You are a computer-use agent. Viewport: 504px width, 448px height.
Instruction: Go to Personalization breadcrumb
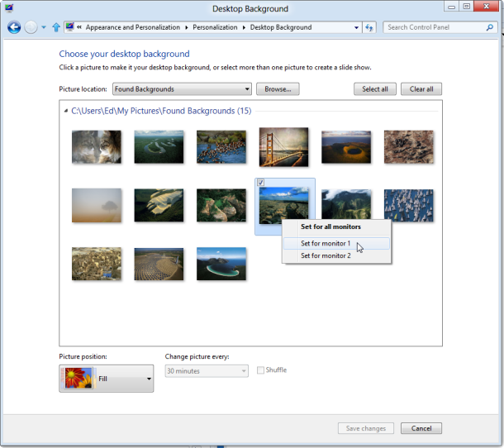pos(215,27)
